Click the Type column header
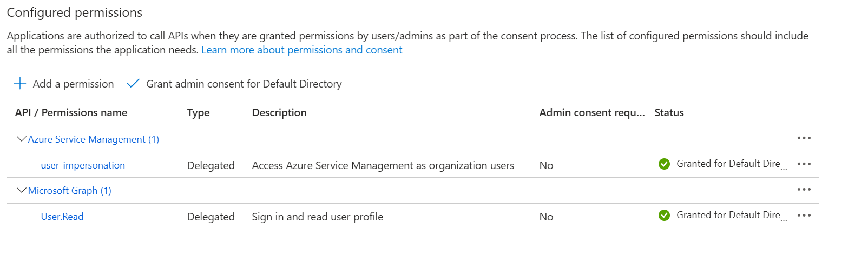Image resolution: width=868 pixels, height=255 pixels. (x=199, y=112)
